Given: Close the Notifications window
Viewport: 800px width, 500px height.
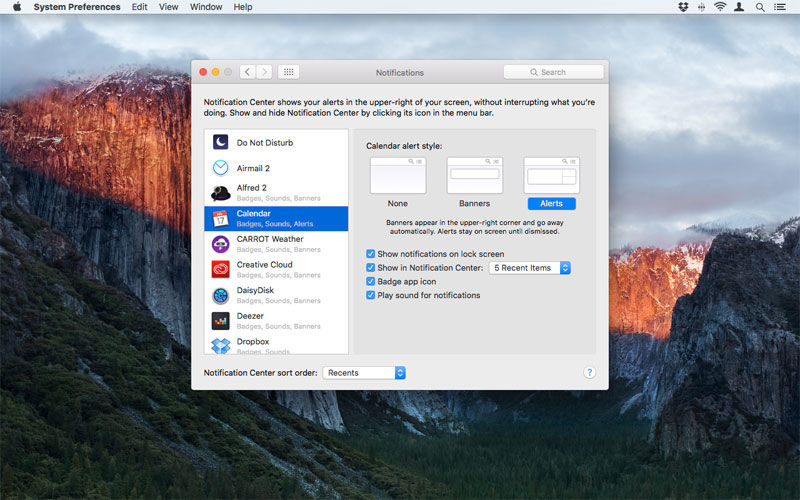Looking at the screenshot, I should coord(203,72).
